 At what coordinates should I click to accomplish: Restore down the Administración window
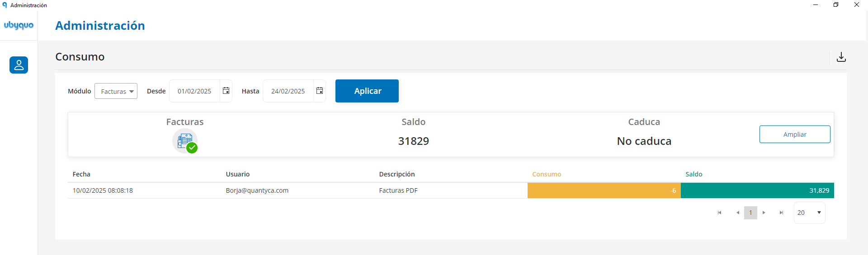point(836,5)
